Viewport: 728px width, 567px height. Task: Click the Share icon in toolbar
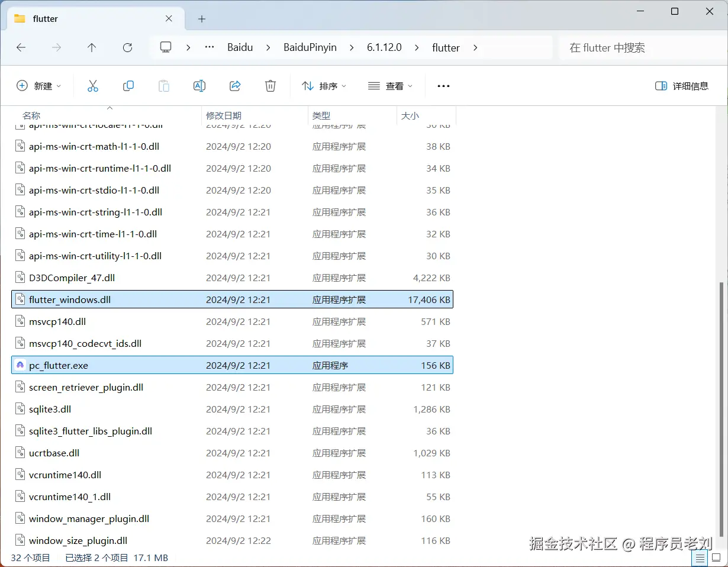pyautogui.click(x=235, y=86)
